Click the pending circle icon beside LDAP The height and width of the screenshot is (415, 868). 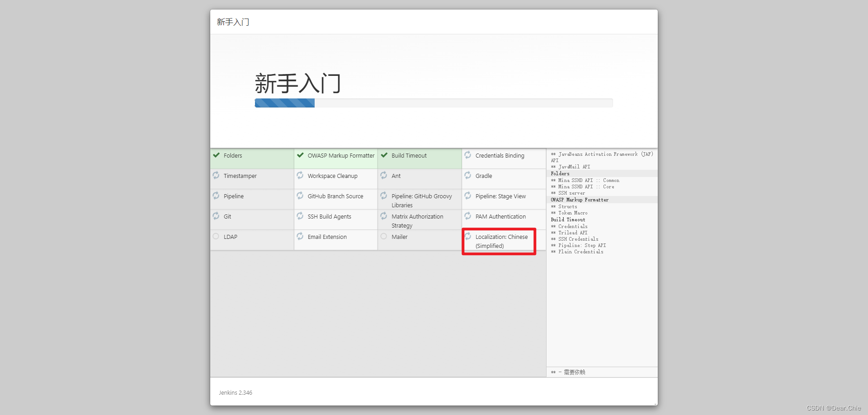pyautogui.click(x=216, y=236)
